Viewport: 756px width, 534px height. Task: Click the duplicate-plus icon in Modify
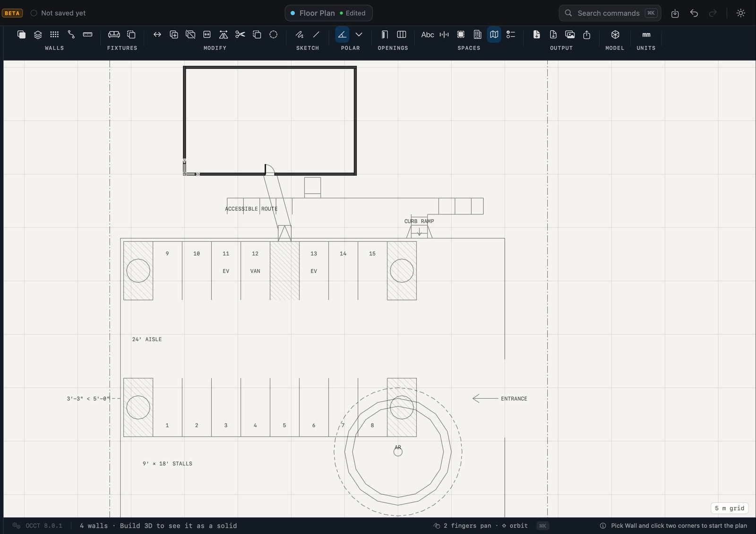pyautogui.click(x=174, y=34)
